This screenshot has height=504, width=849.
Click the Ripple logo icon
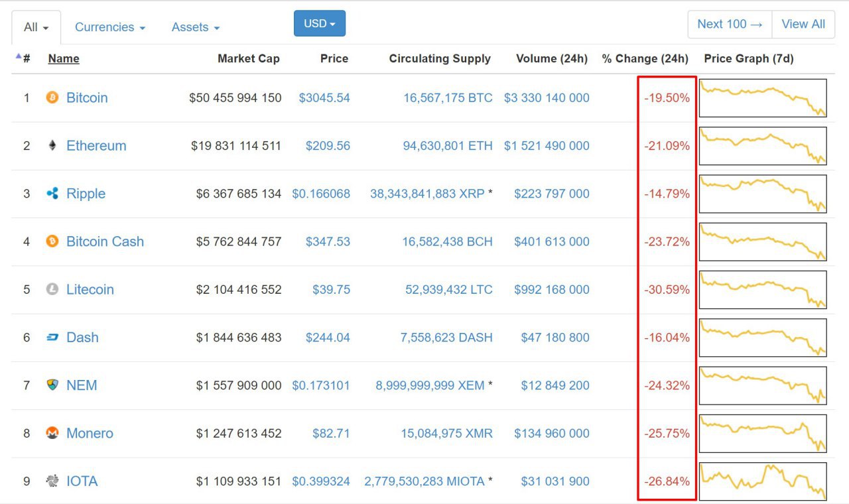[52, 194]
